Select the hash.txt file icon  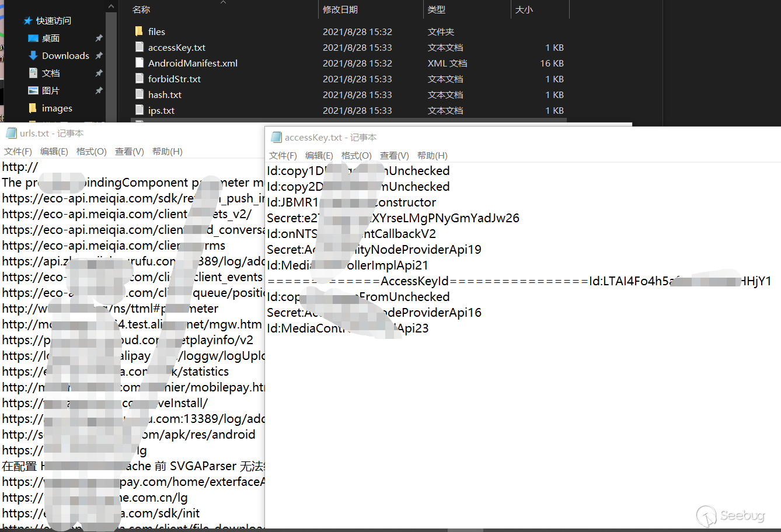(x=139, y=94)
